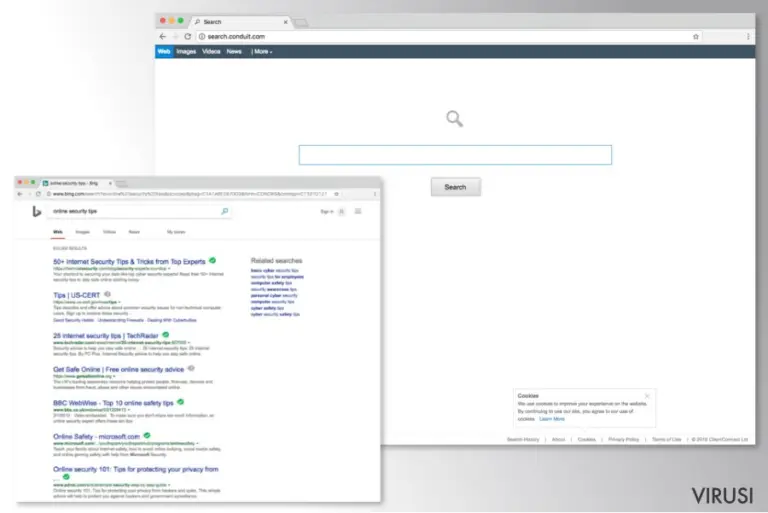Expand URL dropdown arrow under Get Safe Online
This screenshot has height=513, width=768.
(114, 376)
